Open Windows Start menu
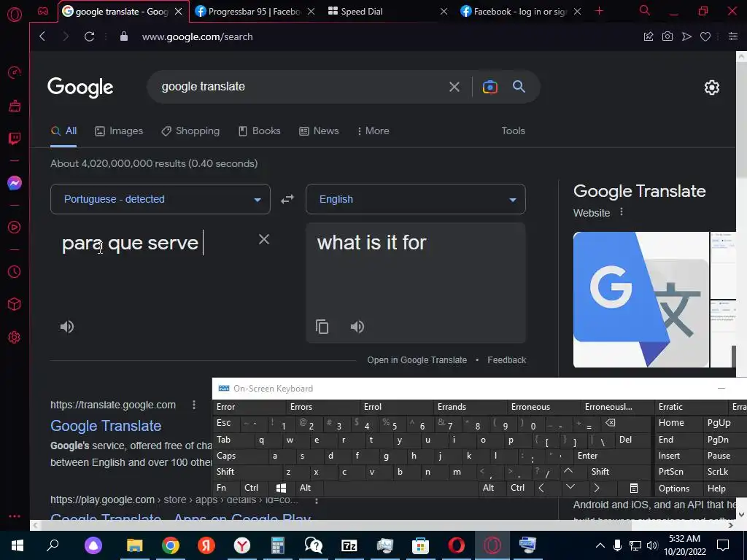 [18, 545]
